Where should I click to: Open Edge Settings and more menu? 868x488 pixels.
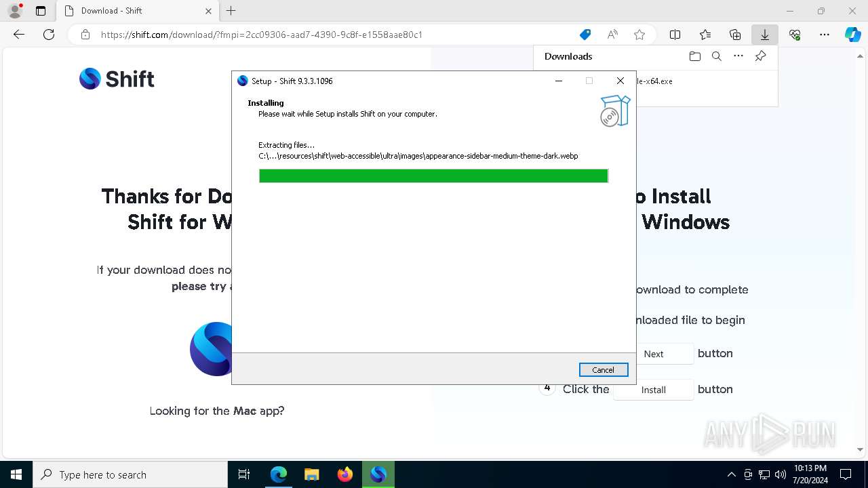[825, 35]
